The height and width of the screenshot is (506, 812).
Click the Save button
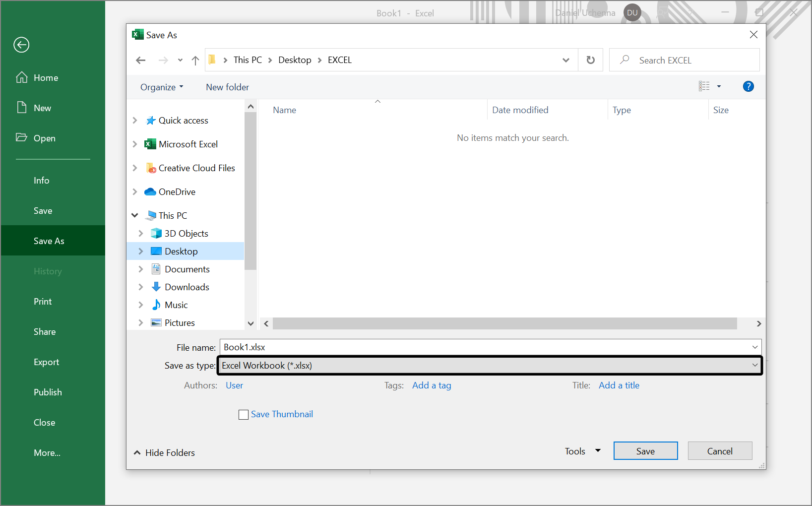(x=645, y=450)
